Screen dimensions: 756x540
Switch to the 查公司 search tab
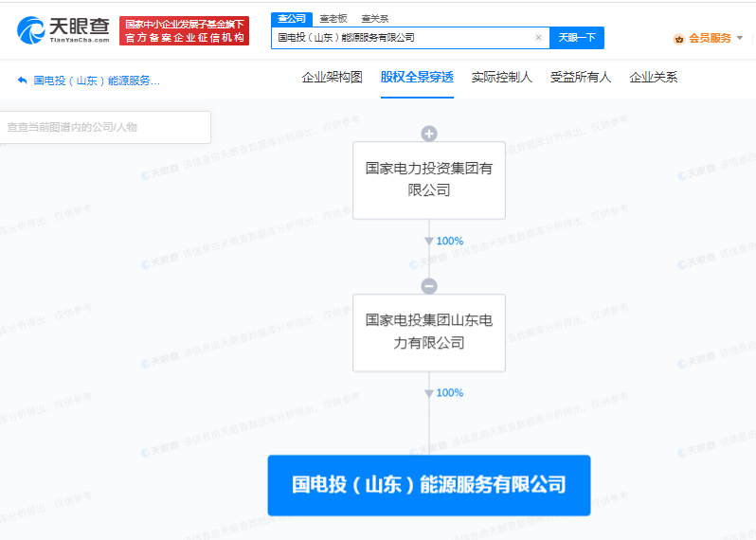coord(292,19)
